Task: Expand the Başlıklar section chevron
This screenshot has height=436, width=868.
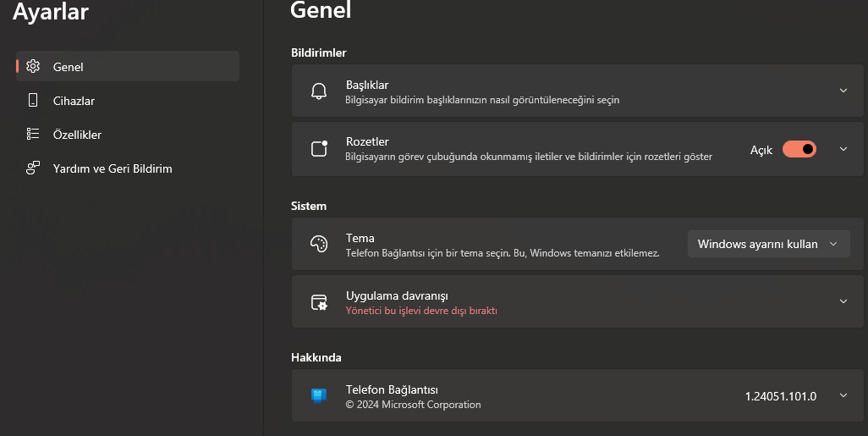Action: [x=843, y=91]
